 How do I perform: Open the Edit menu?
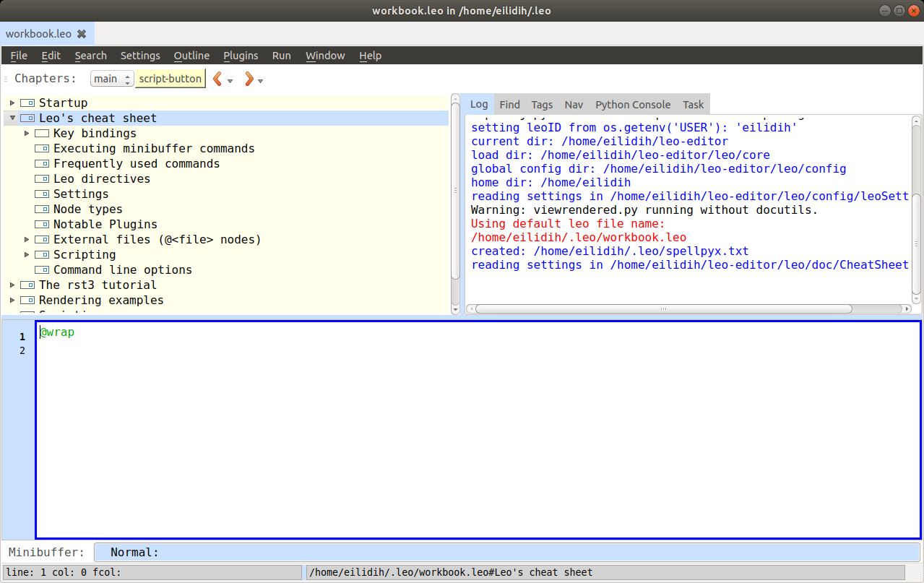(51, 56)
